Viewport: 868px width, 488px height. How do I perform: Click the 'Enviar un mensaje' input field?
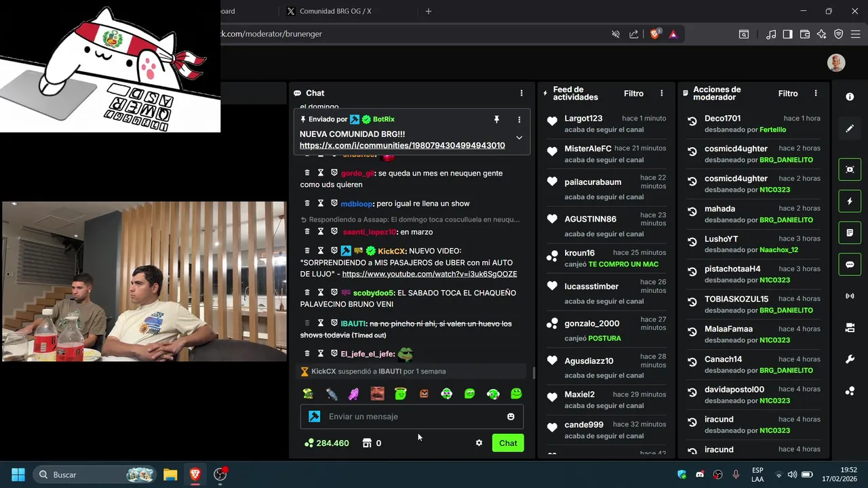click(x=412, y=417)
